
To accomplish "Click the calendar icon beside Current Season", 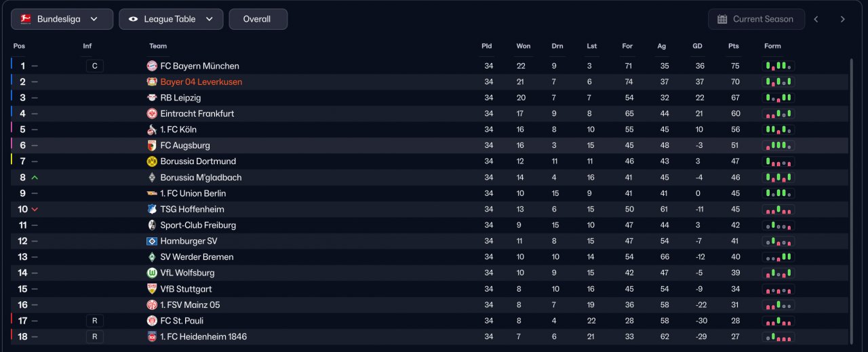I will [722, 19].
